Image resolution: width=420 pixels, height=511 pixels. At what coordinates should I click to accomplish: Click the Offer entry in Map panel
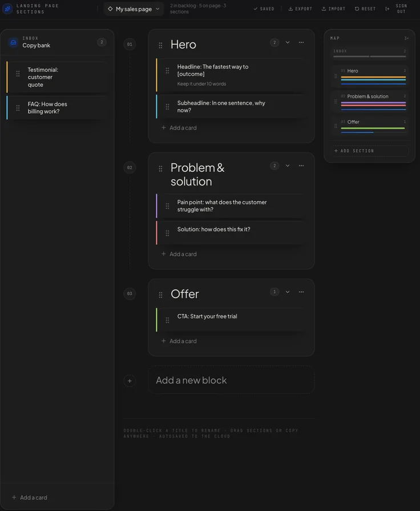(370, 127)
